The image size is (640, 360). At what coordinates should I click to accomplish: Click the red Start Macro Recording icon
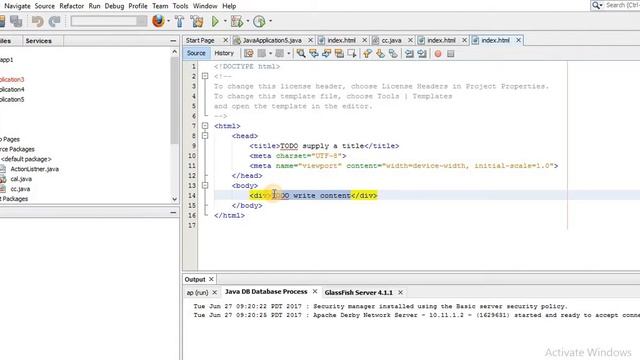[x=438, y=53]
